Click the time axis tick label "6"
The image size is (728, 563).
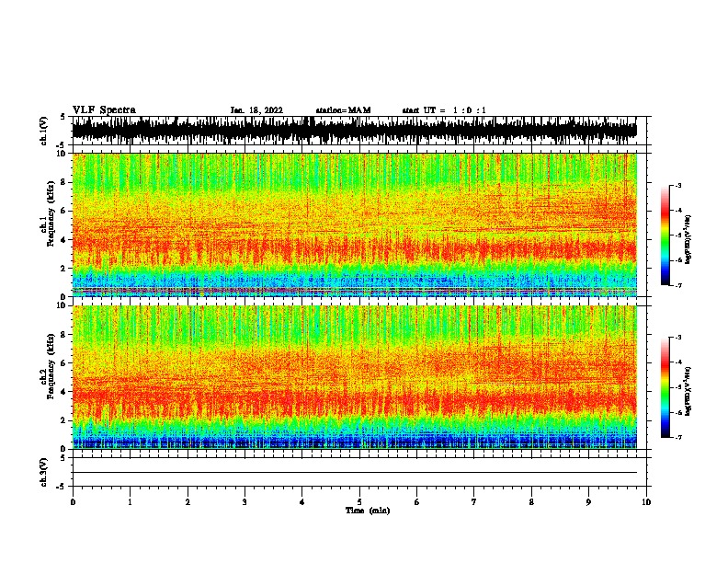tap(416, 502)
